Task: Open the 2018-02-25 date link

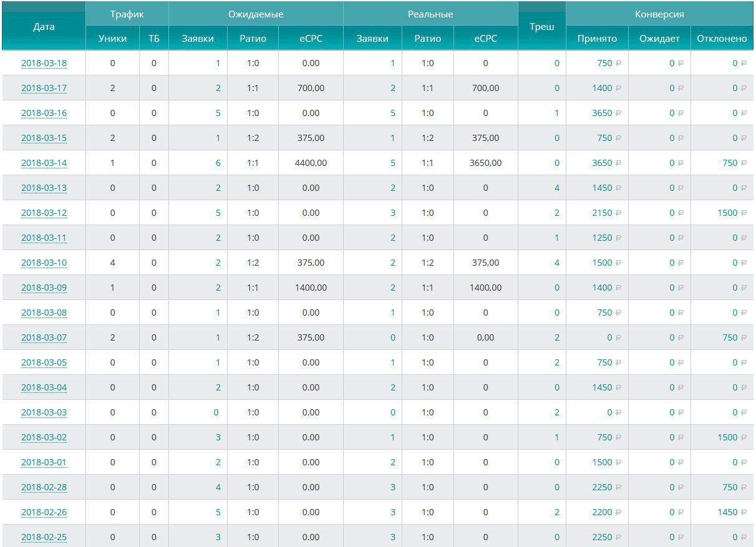Action: pos(44,537)
